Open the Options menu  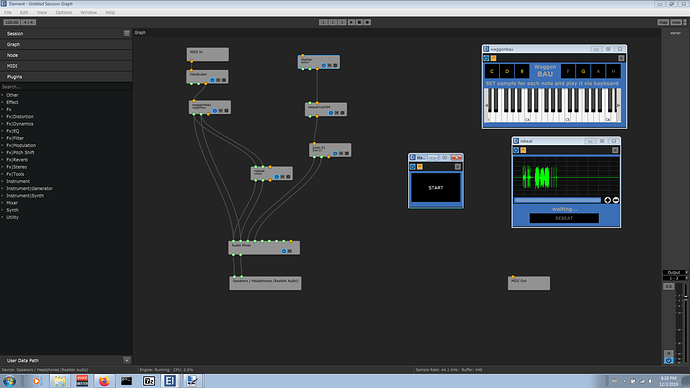[x=63, y=12]
